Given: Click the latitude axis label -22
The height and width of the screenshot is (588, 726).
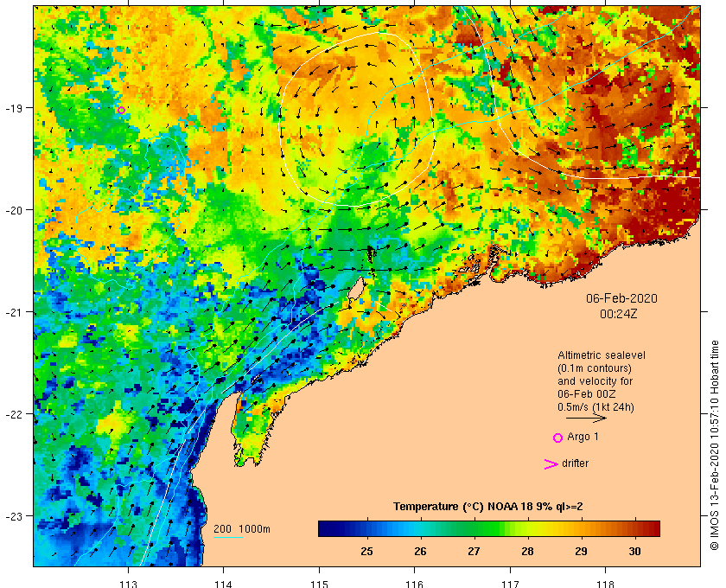Looking at the screenshot, I should 14,414.
